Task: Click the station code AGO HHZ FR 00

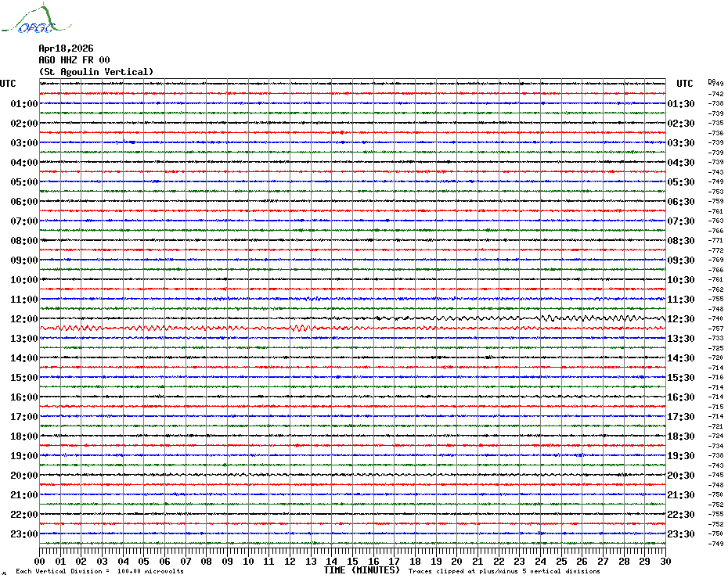Action: [74, 60]
